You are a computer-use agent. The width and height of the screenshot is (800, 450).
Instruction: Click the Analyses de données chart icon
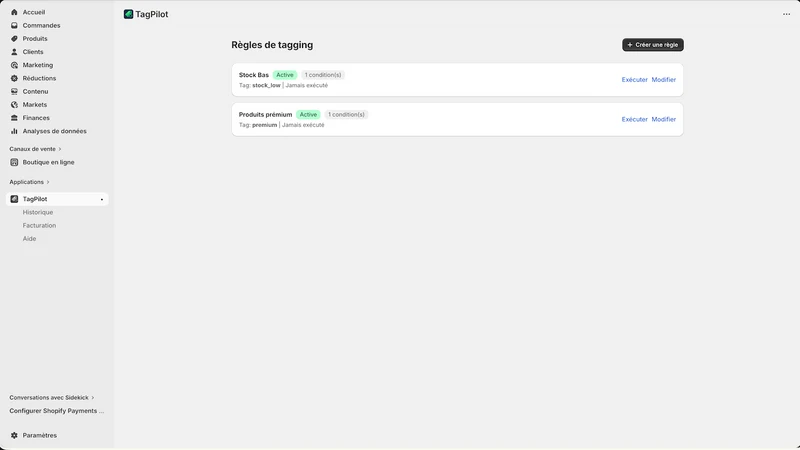(14, 131)
